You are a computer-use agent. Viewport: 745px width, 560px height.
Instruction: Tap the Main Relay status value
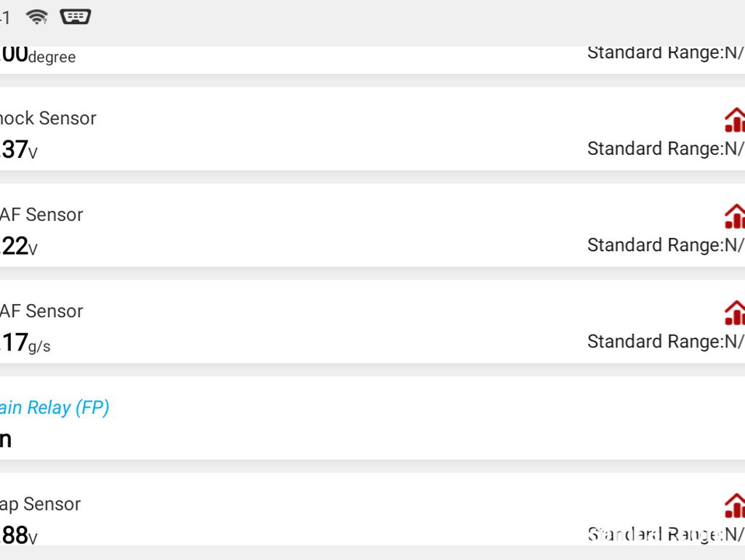tap(6, 439)
